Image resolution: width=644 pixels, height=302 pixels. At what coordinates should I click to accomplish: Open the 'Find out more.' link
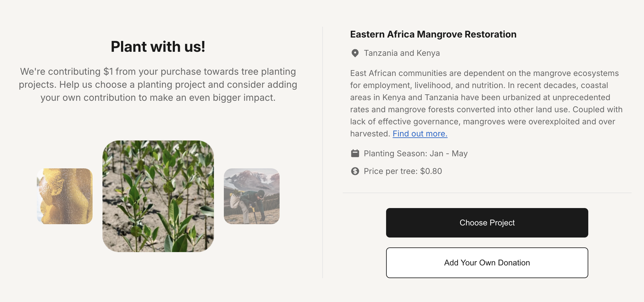tap(420, 134)
